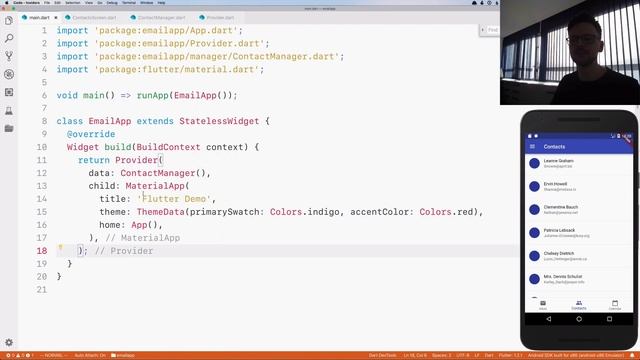Image resolution: width=640 pixels, height=360 pixels.
Task: Open the Go menu
Action: 100,2
